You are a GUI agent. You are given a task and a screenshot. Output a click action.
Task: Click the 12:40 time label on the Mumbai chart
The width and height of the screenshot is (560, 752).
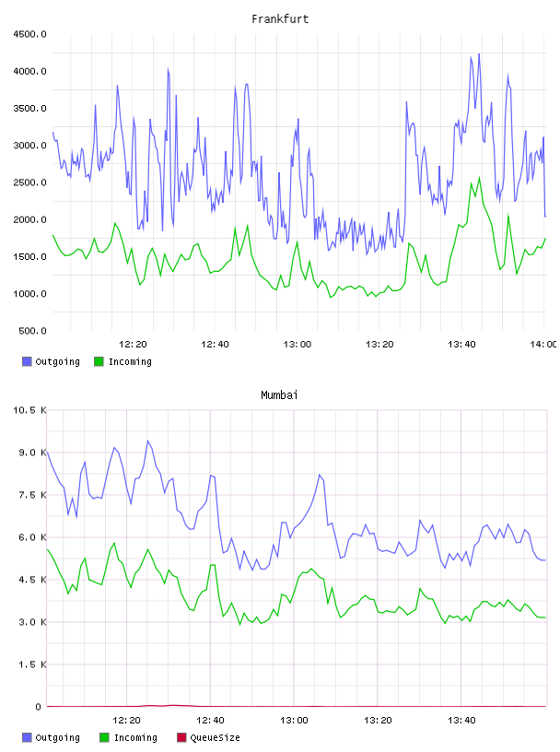[x=210, y=721]
